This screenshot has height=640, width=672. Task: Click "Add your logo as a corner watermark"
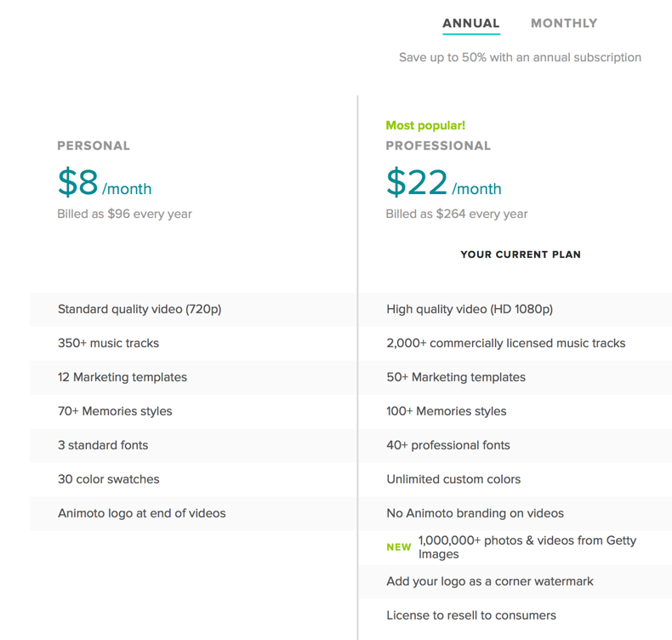click(x=490, y=582)
